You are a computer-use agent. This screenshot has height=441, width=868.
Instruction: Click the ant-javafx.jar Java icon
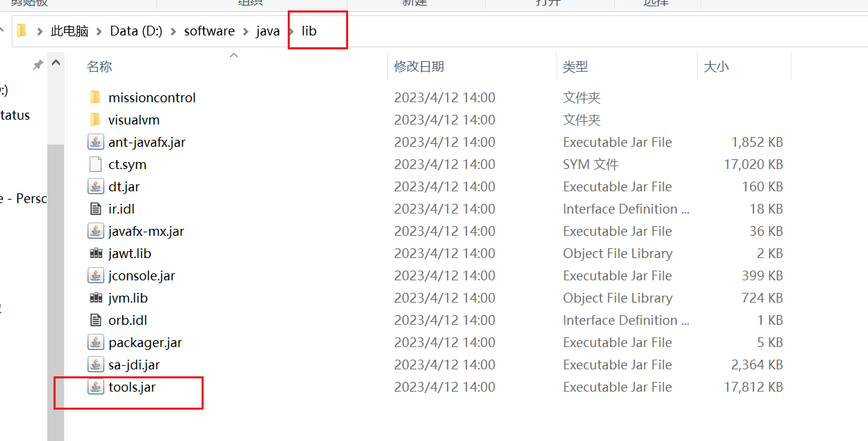pyautogui.click(x=96, y=142)
